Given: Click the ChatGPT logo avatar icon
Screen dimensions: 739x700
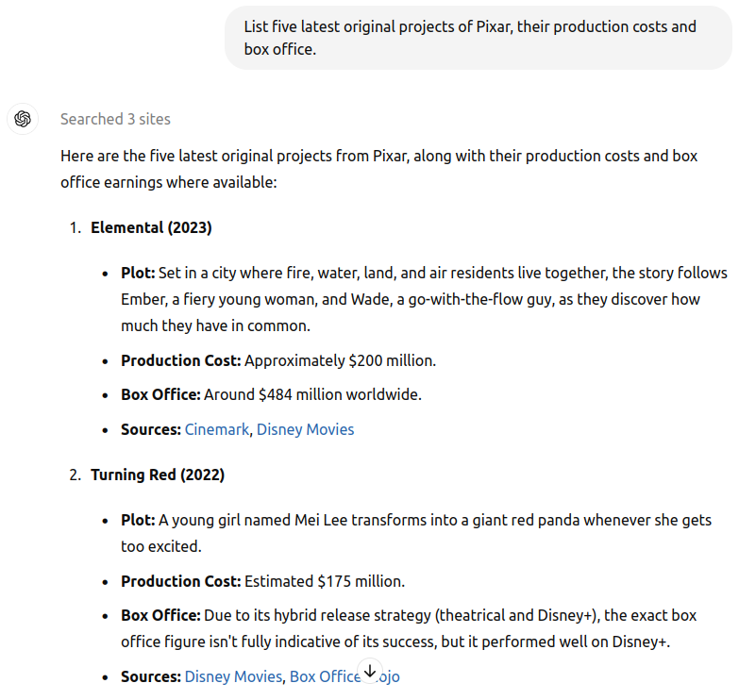Looking at the screenshot, I should (x=24, y=119).
